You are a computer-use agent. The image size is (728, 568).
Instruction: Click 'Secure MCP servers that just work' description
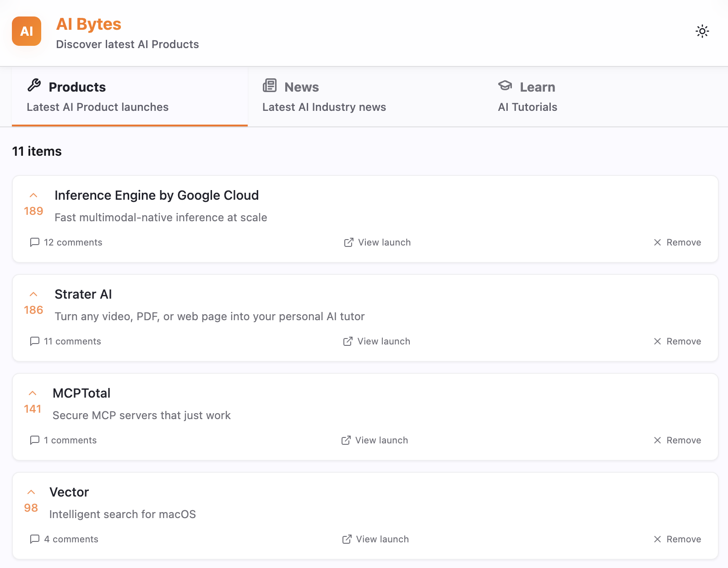click(x=141, y=415)
